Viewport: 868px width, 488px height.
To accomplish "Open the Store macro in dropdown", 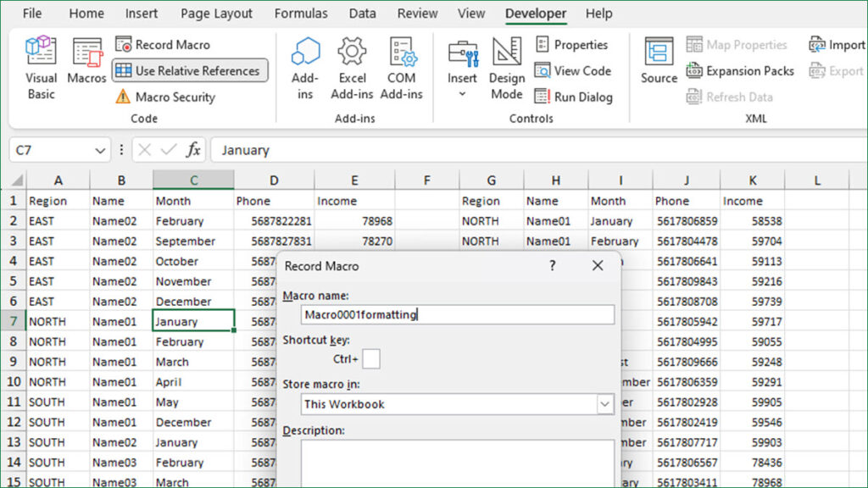I will click(x=604, y=404).
